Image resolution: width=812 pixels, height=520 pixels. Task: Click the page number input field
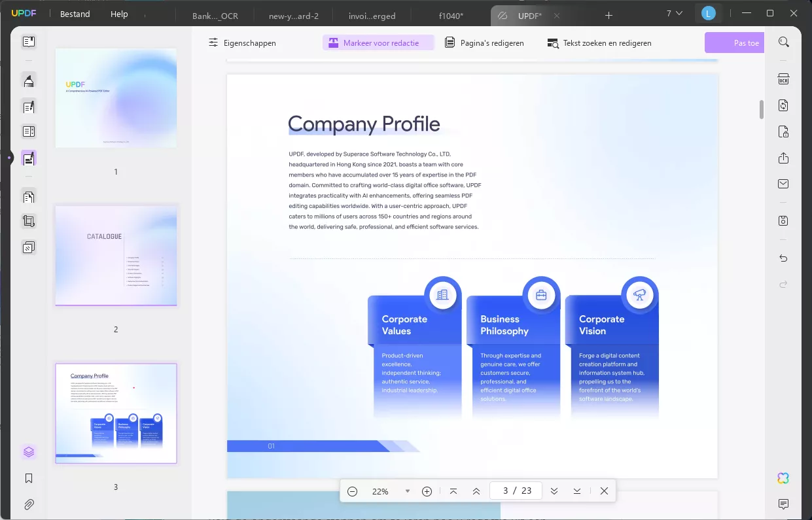516,491
